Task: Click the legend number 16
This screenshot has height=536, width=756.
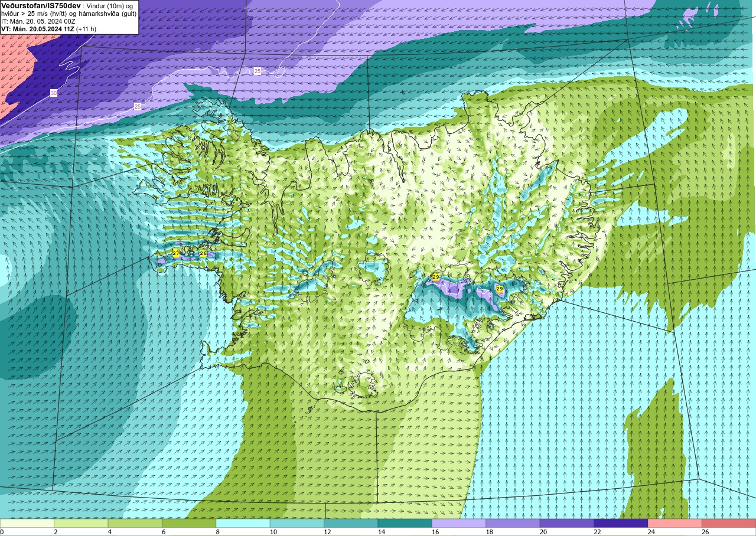Action: pos(435,532)
